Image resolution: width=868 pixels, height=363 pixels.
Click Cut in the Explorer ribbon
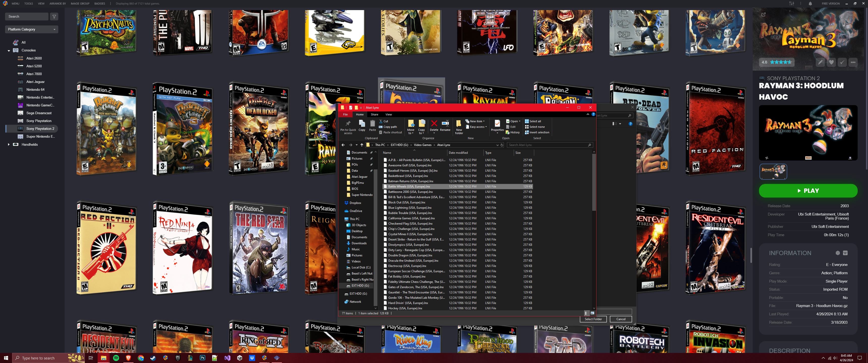point(384,121)
